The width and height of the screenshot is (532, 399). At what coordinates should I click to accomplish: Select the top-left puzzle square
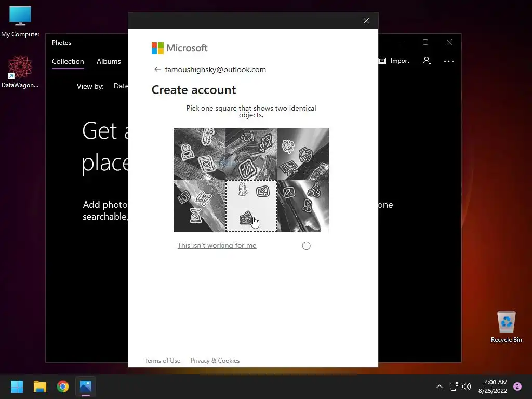(x=199, y=154)
